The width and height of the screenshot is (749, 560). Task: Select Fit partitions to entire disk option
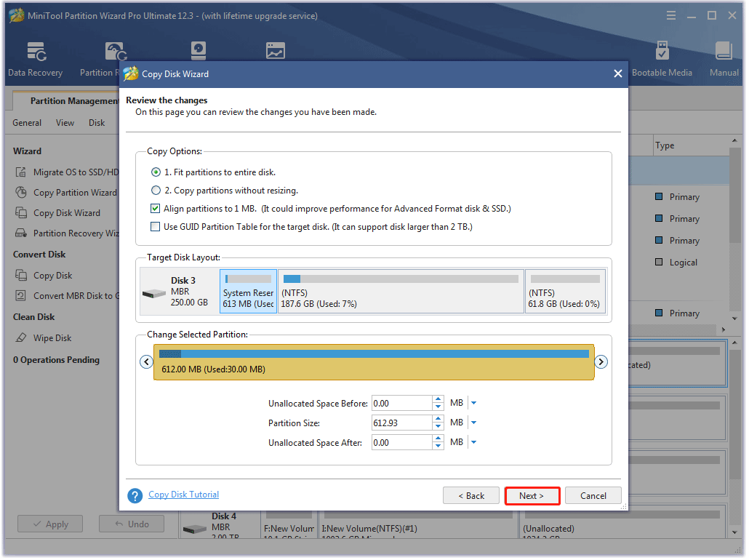[156, 172]
